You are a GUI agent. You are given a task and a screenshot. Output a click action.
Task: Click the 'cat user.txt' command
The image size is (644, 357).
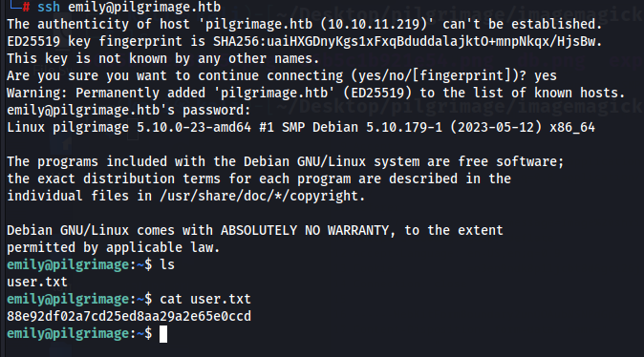(x=205, y=299)
